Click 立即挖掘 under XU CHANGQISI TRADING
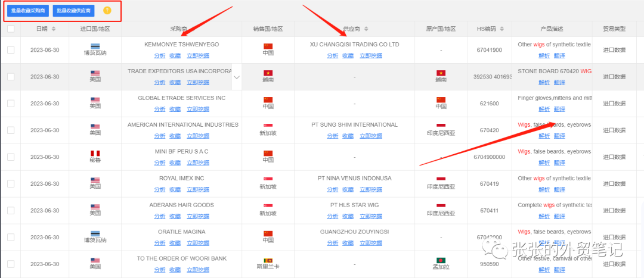This screenshot has height=278, width=644. pyautogui.click(x=371, y=55)
